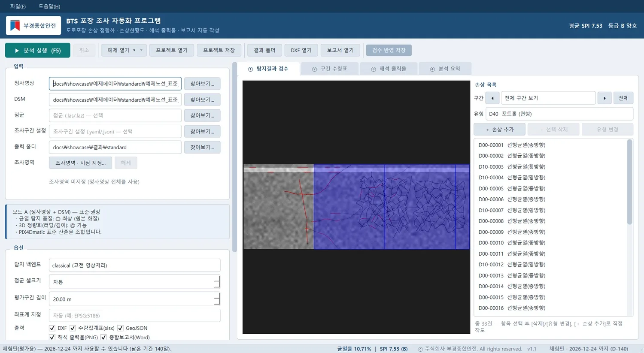Click the 프로젝트 열기 button
The height and width of the screenshot is (353, 644).
[x=172, y=50]
